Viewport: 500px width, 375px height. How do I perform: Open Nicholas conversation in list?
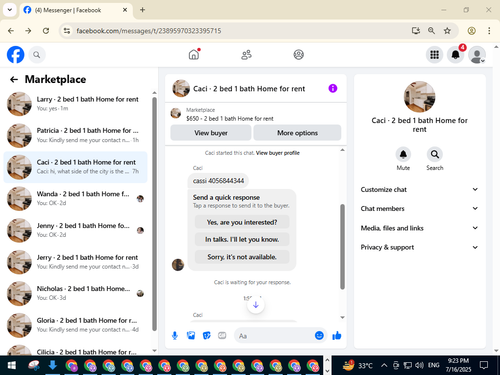(x=75, y=293)
